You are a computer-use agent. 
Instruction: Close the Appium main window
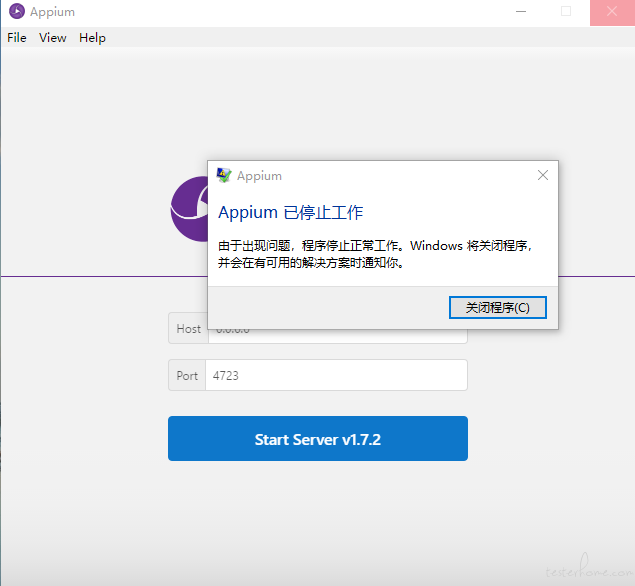tap(612, 12)
